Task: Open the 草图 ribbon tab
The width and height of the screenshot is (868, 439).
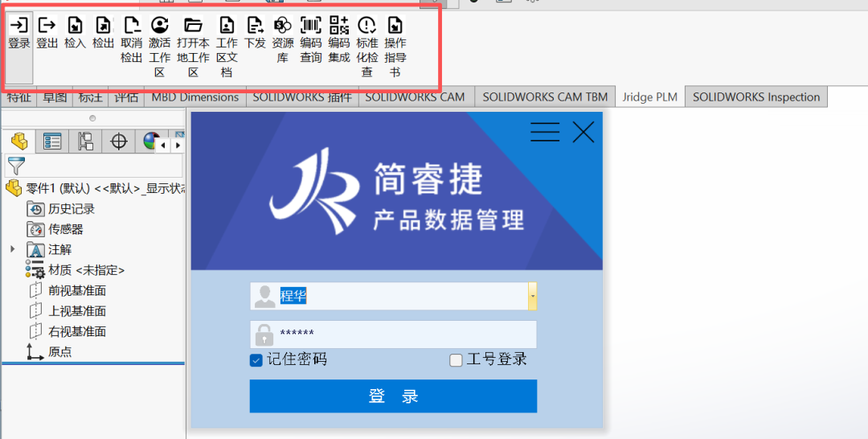Action: (x=55, y=96)
